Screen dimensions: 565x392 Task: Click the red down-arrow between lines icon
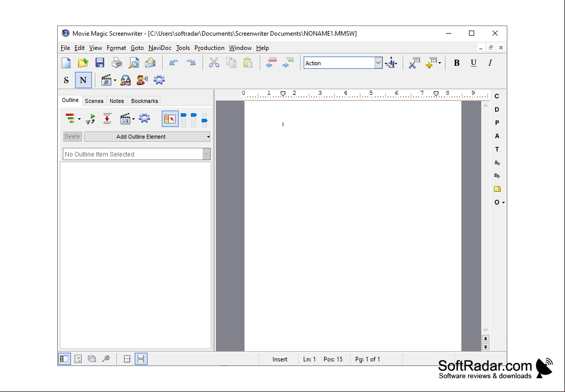tap(107, 119)
